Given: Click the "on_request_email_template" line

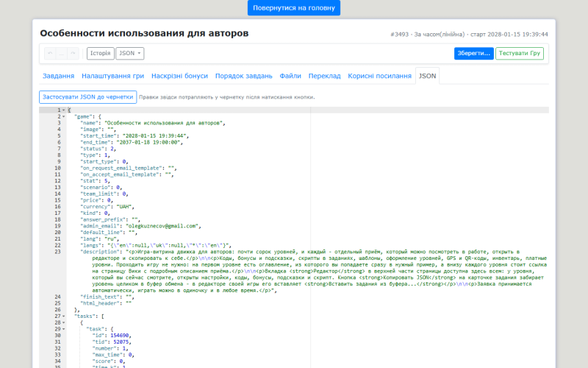Looking at the screenshot, I should [128, 169].
